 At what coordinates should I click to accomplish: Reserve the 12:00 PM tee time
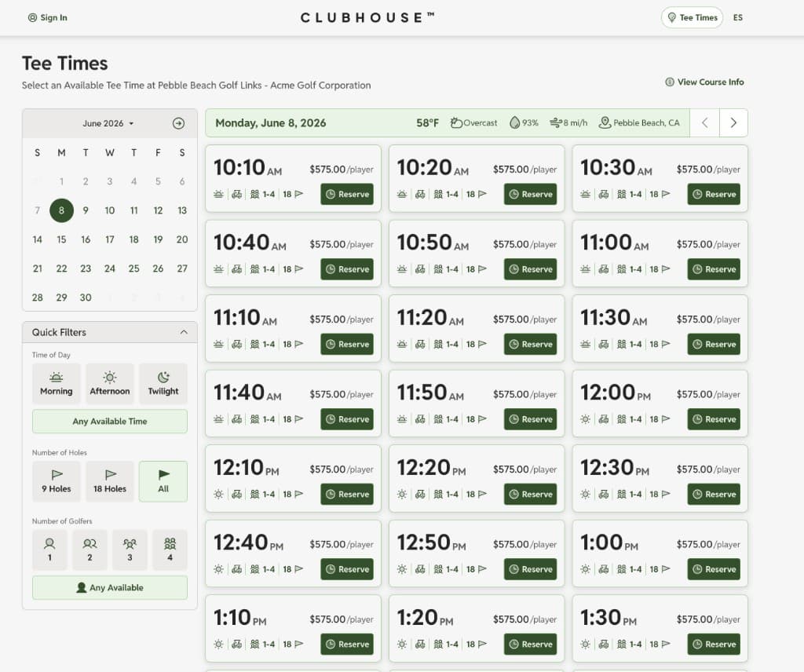point(714,419)
